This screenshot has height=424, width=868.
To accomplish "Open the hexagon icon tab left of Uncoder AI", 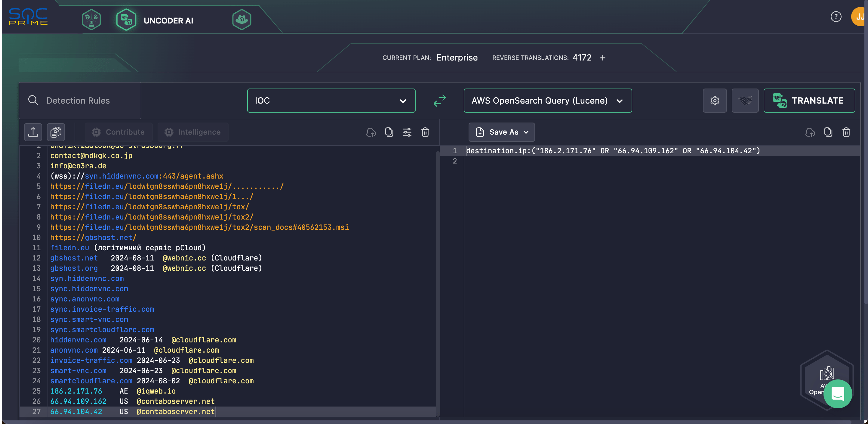I will [x=91, y=20].
